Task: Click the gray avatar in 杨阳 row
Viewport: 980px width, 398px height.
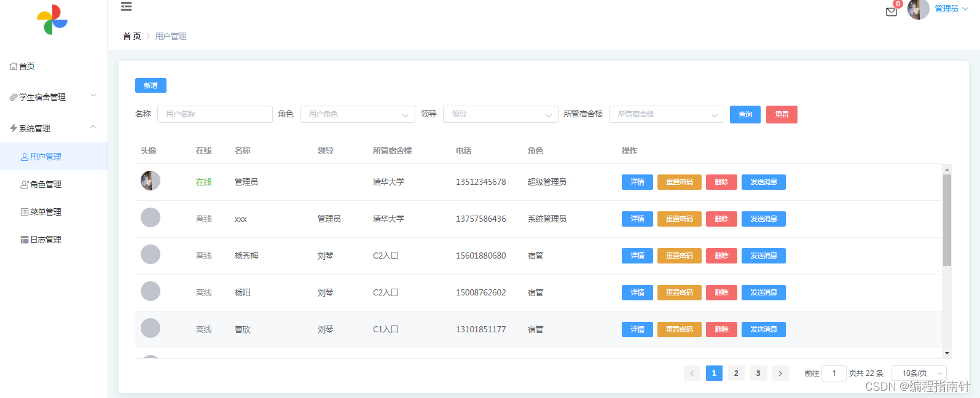Action: pyautogui.click(x=151, y=291)
